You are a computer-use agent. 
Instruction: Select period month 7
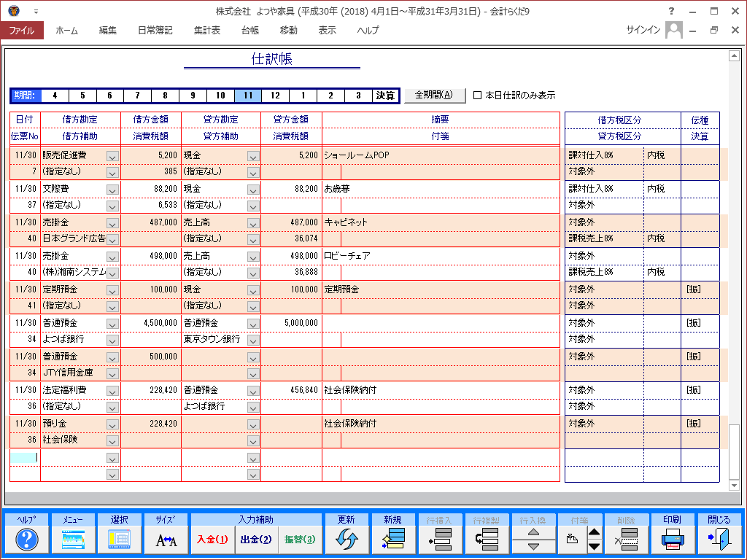tap(137, 96)
